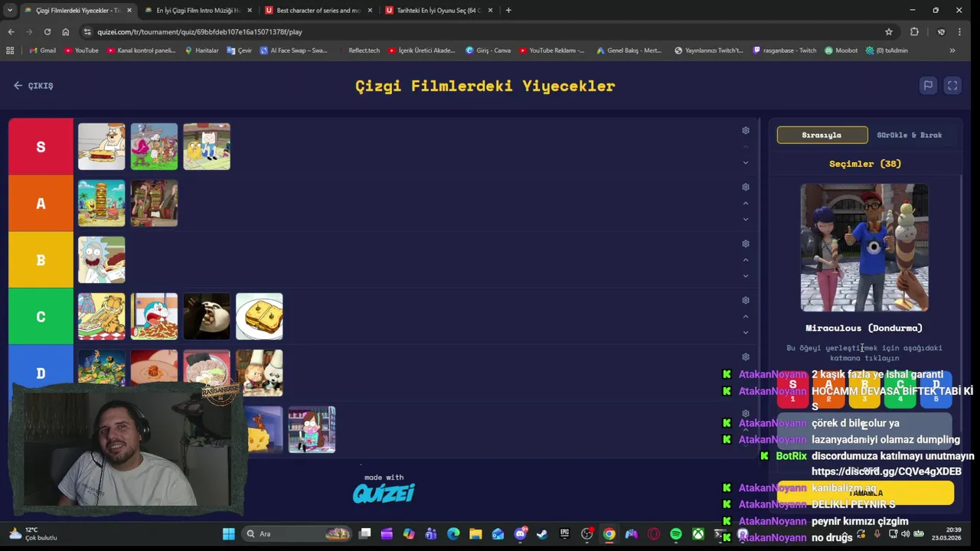Move the S tier row down
980x551 pixels.
[746, 163]
